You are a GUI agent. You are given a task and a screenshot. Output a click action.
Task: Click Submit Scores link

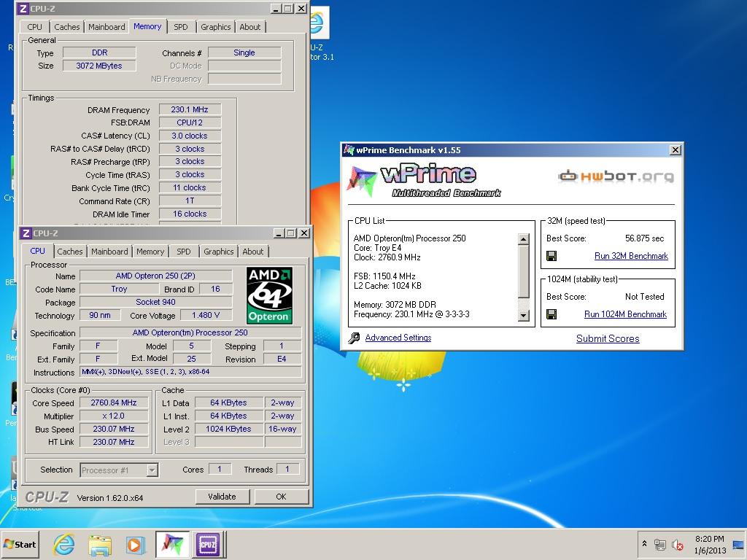(608, 338)
